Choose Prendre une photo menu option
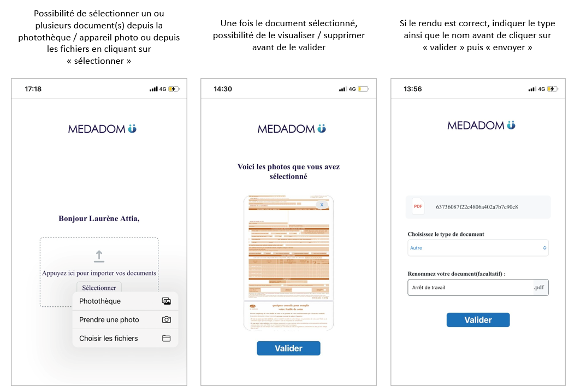This screenshot has height=392, width=586. point(109,320)
